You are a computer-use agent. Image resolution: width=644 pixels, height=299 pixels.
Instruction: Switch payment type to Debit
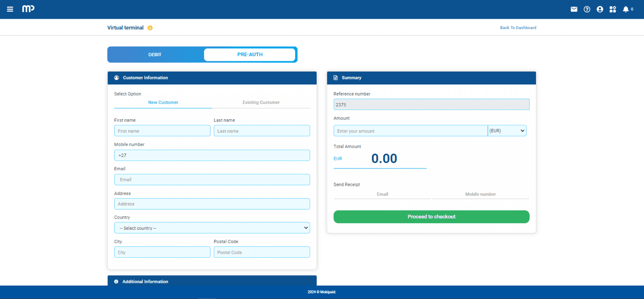[155, 55]
